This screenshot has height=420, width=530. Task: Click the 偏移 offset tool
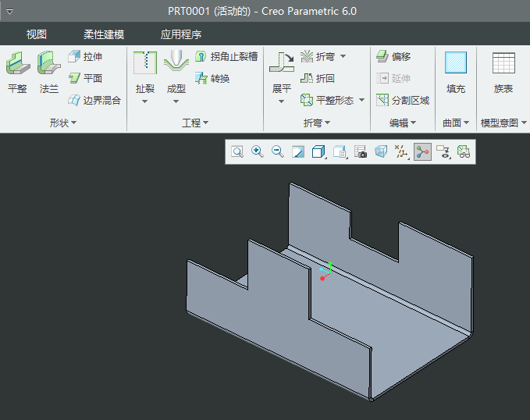393,56
